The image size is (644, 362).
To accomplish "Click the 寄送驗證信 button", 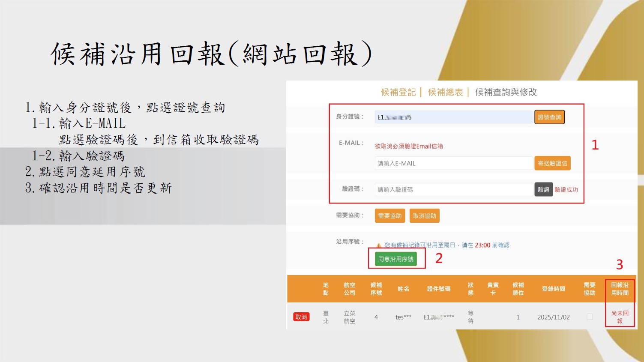I will point(552,163).
